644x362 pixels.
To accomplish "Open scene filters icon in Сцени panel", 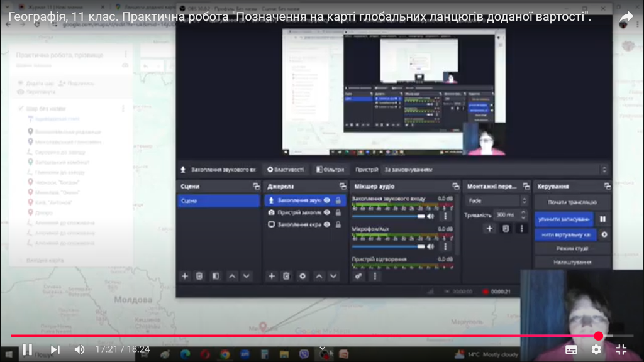I will (216, 277).
